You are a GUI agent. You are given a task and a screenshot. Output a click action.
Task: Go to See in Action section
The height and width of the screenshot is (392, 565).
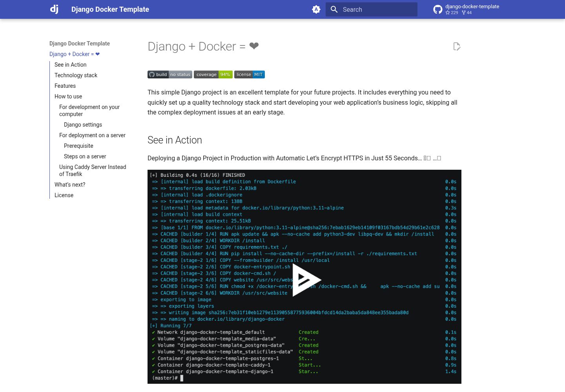[71, 65]
